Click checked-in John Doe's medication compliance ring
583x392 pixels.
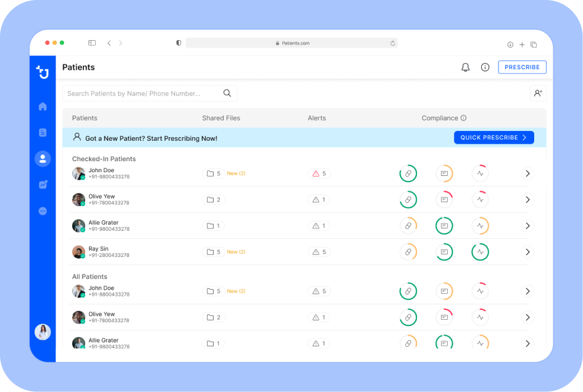[408, 173]
